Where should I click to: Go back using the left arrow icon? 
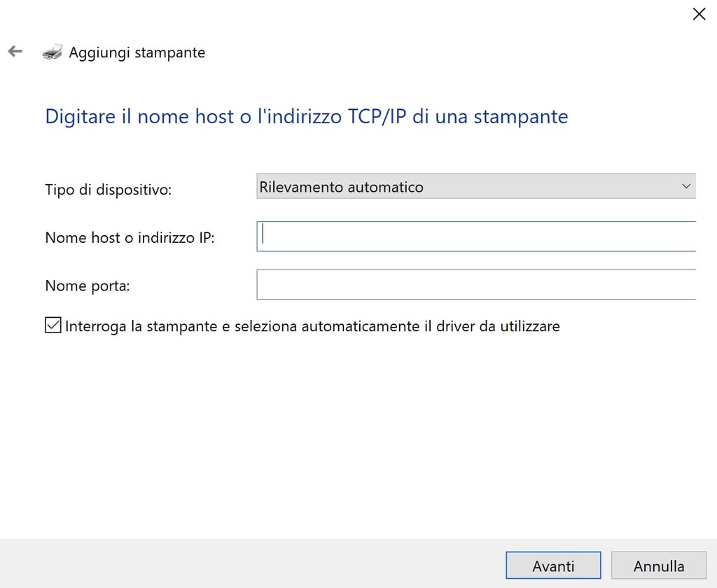15,51
